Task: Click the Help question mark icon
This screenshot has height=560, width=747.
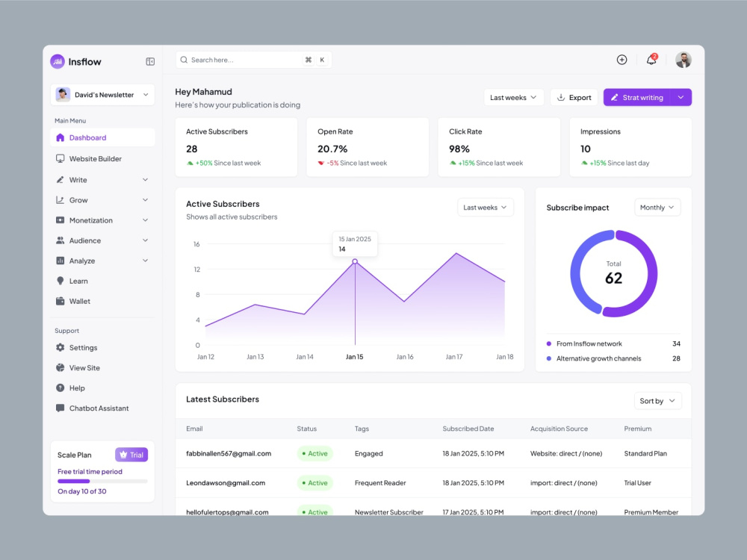Action: [x=60, y=388]
